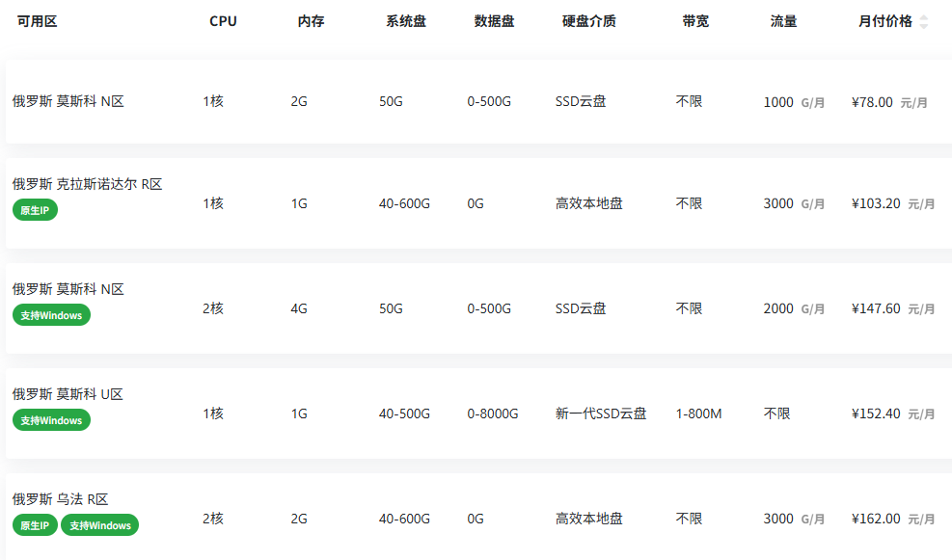Click 高效本地盘 in 乌法 R区 row
Viewport: 952px width, 560px height.
click(589, 519)
